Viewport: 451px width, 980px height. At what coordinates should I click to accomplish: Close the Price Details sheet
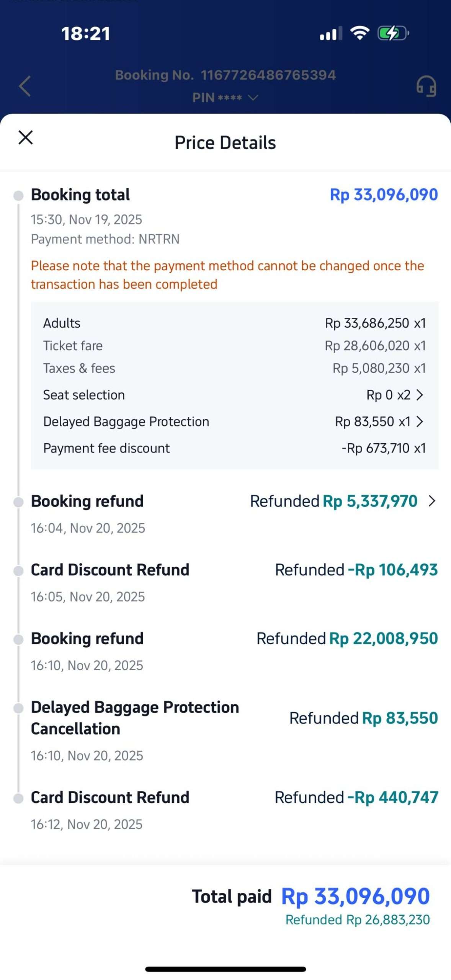click(x=26, y=137)
